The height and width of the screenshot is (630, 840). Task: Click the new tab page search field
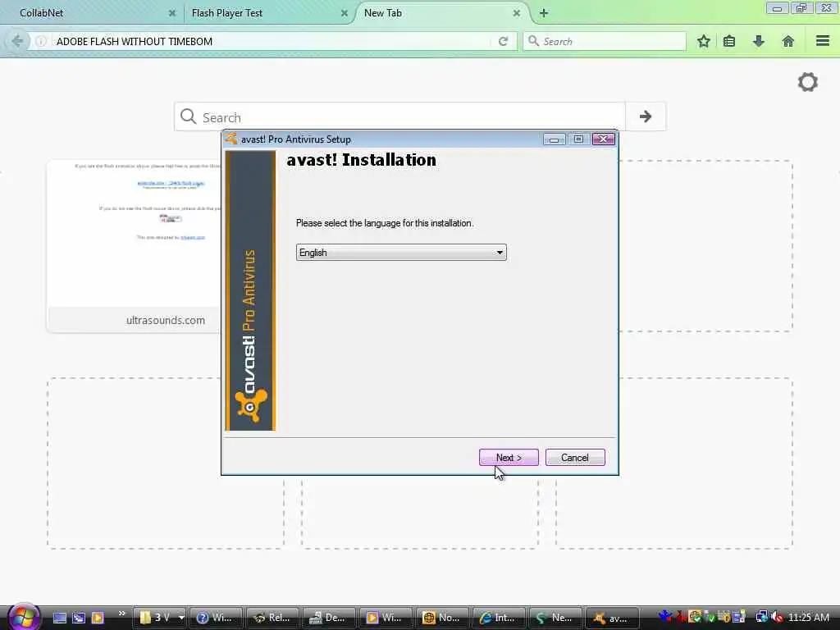click(x=399, y=116)
